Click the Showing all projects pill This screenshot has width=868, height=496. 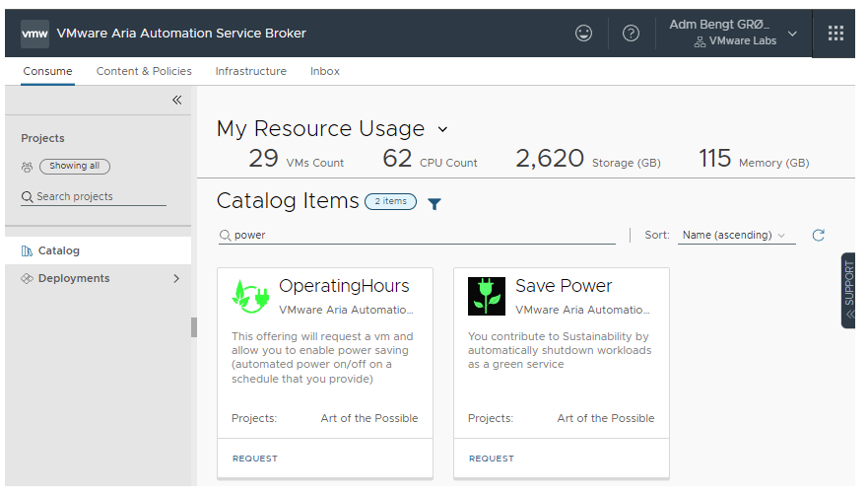(75, 167)
